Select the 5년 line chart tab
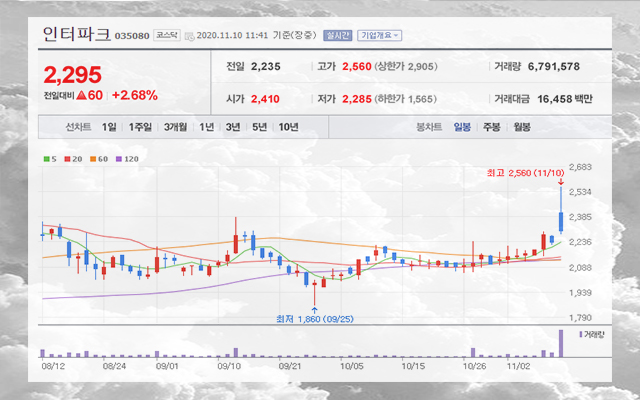640x400 pixels. [x=259, y=127]
